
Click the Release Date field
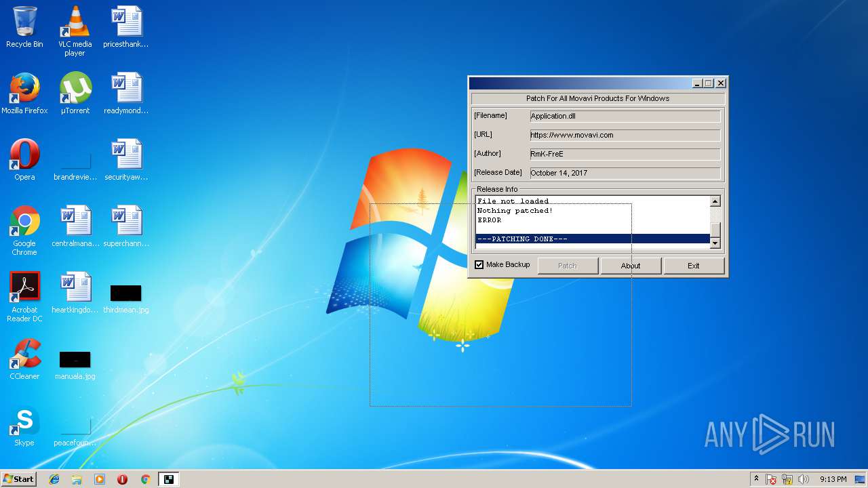(625, 173)
